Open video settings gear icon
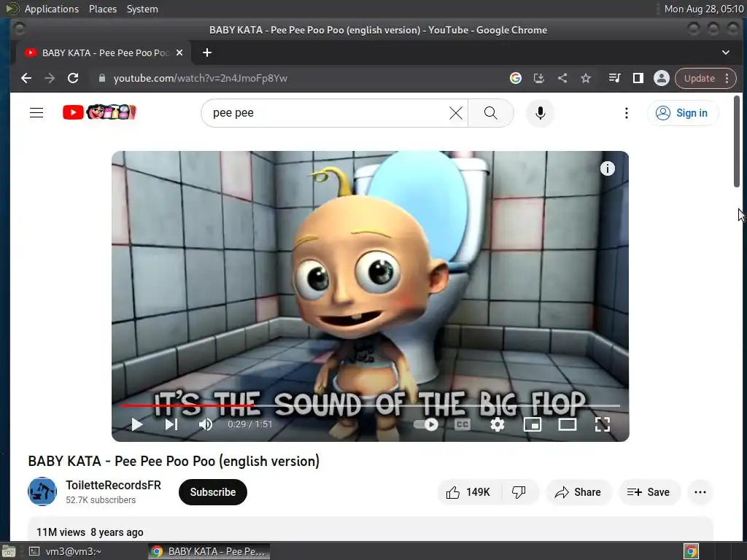Viewport: 747px width, 560px height. (498, 424)
